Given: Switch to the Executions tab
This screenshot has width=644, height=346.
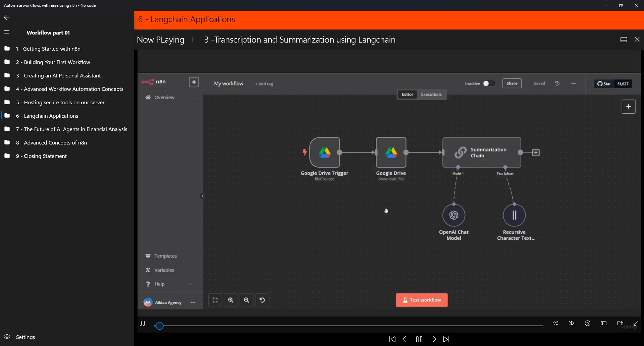Looking at the screenshot, I should click(x=431, y=94).
